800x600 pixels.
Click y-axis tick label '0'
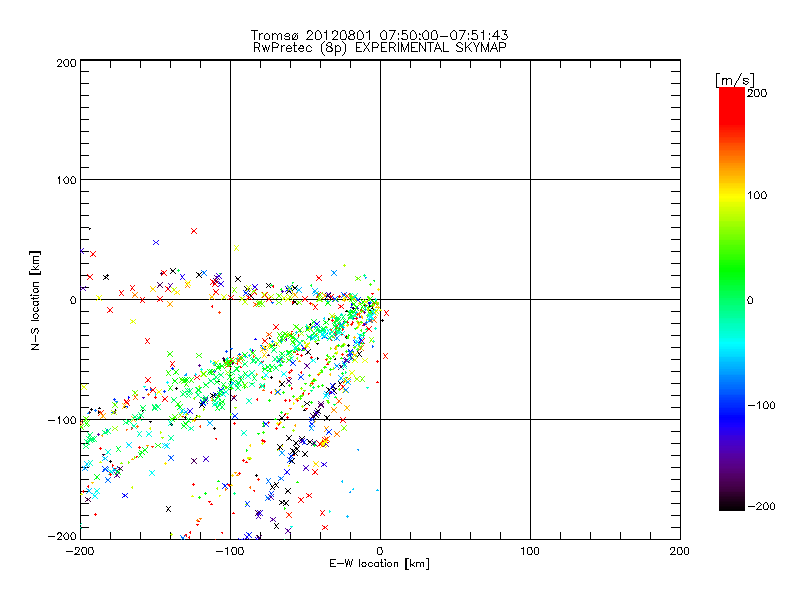pyautogui.click(x=73, y=301)
